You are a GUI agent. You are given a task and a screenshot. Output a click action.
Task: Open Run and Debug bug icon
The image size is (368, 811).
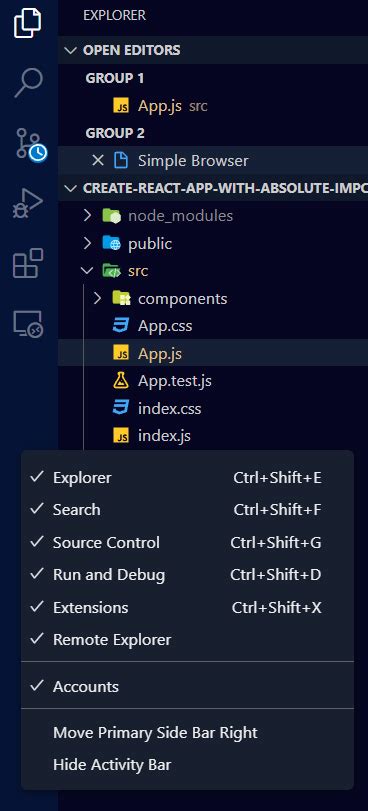(28, 203)
